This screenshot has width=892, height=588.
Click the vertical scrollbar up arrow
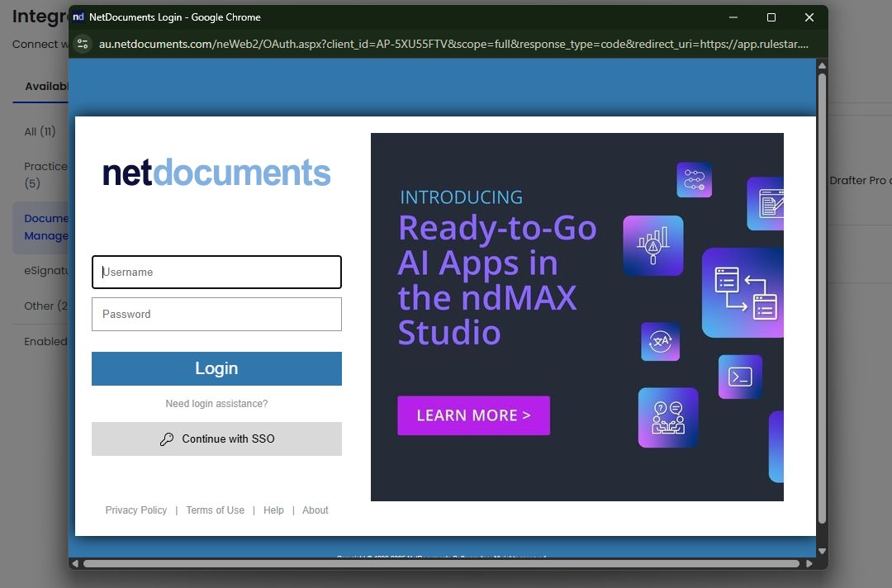tap(822, 65)
